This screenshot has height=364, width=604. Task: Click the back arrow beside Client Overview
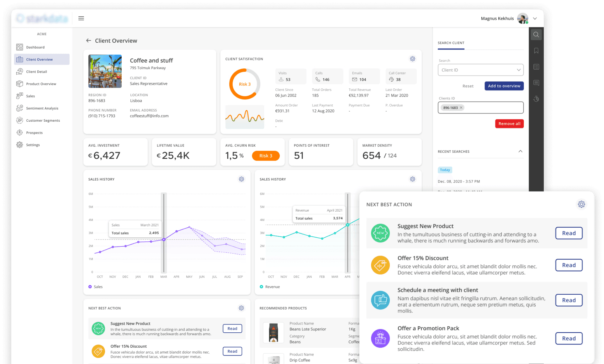click(x=88, y=40)
